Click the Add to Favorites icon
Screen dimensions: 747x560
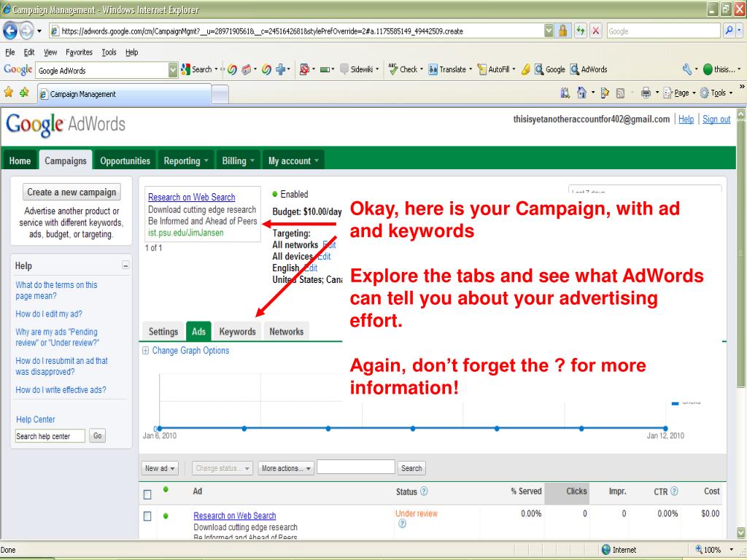[x=24, y=93]
